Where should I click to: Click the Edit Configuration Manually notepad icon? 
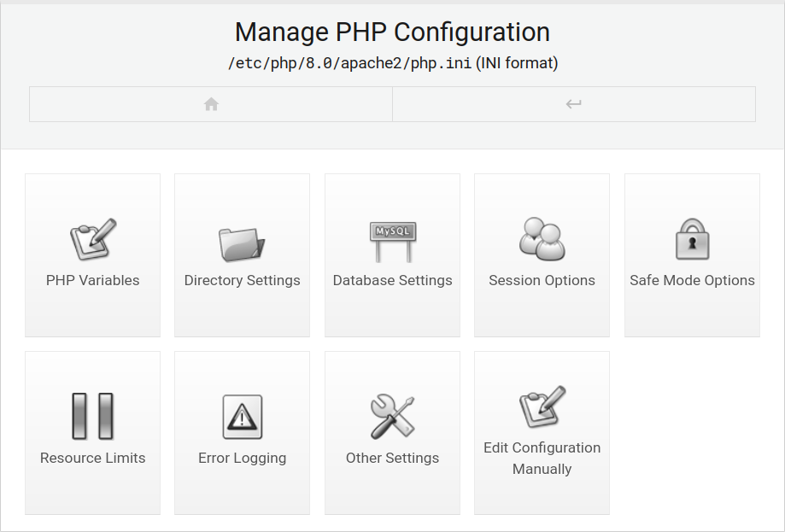point(542,407)
